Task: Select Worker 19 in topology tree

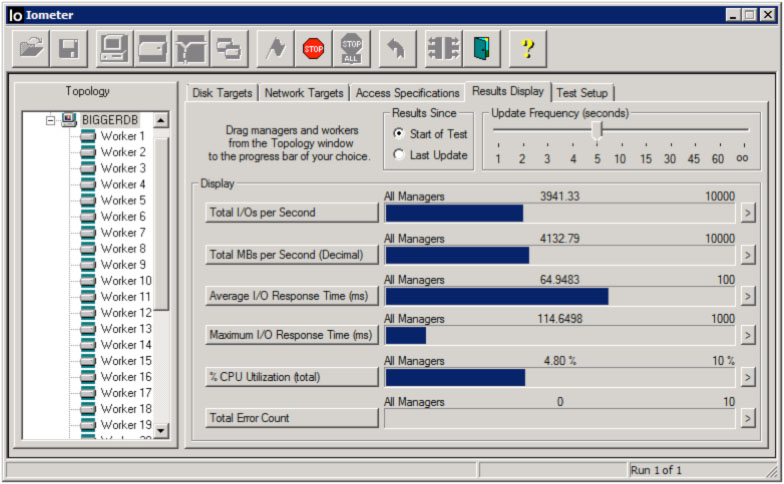Action: (x=126, y=424)
